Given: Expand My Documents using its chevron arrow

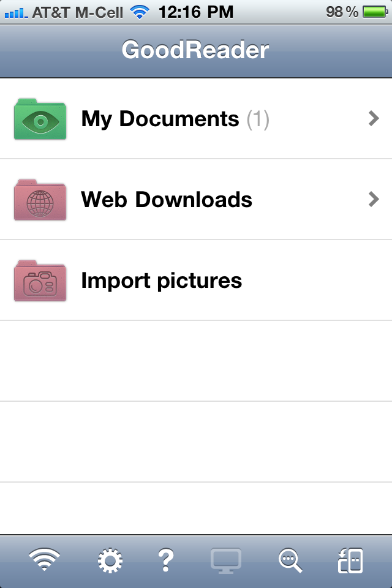Looking at the screenshot, I should coord(374,119).
